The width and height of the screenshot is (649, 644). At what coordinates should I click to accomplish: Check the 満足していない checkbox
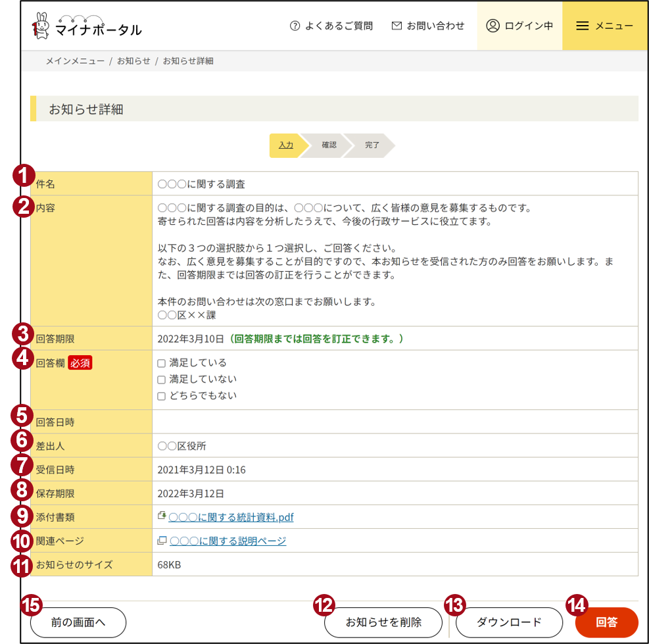tap(162, 380)
